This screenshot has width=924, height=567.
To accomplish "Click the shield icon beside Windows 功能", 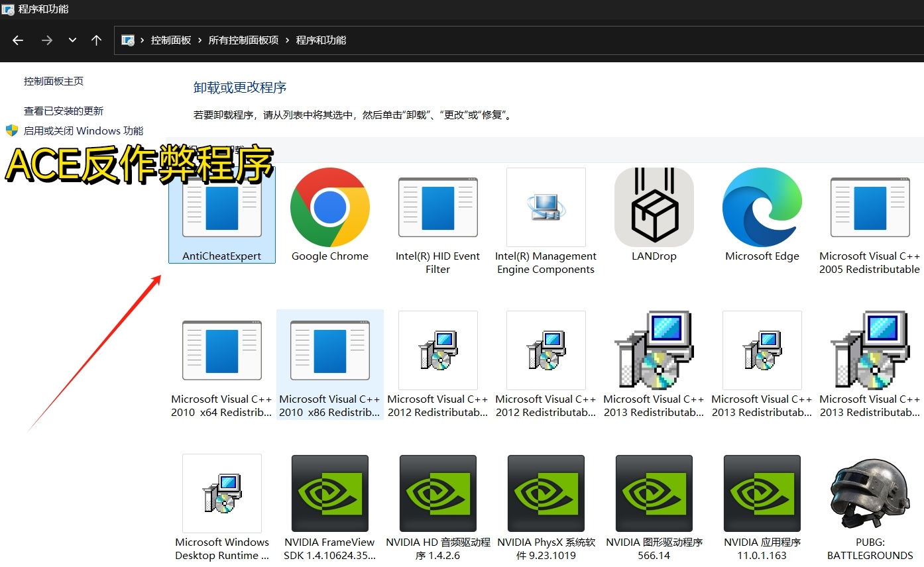I will click(x=11, y=130).
